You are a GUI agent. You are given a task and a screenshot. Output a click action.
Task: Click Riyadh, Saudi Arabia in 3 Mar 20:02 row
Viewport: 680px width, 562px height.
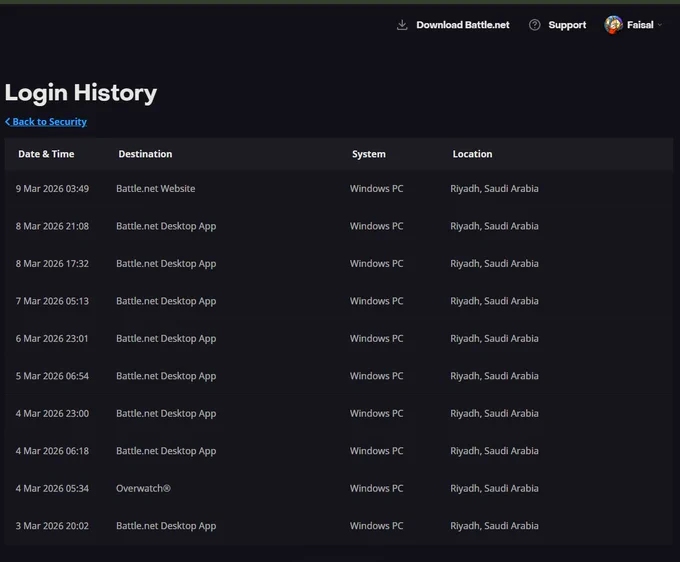(494, 526)
